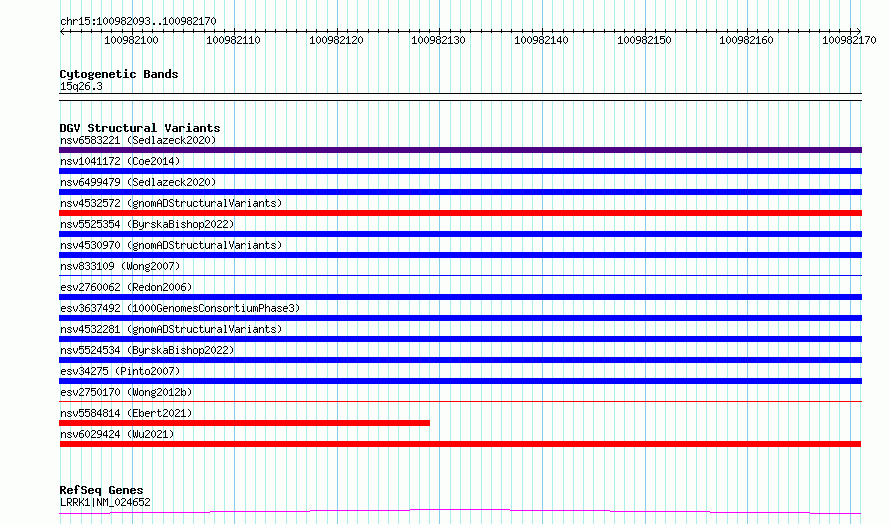Screen dimensions: 890x524
Task: Open variant esv2750170 (Wong2012b) label
Action: click(126, 392)
